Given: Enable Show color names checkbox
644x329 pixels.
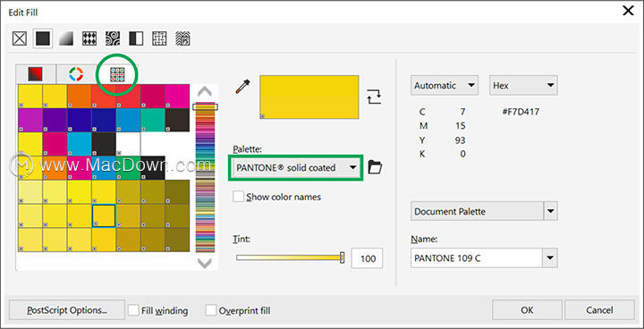Looking at the screenshot, I should [x=238, y=197].
